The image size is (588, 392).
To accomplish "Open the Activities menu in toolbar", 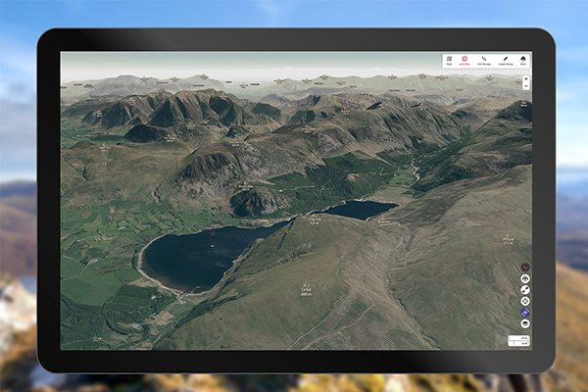I will tap(464, 60).
